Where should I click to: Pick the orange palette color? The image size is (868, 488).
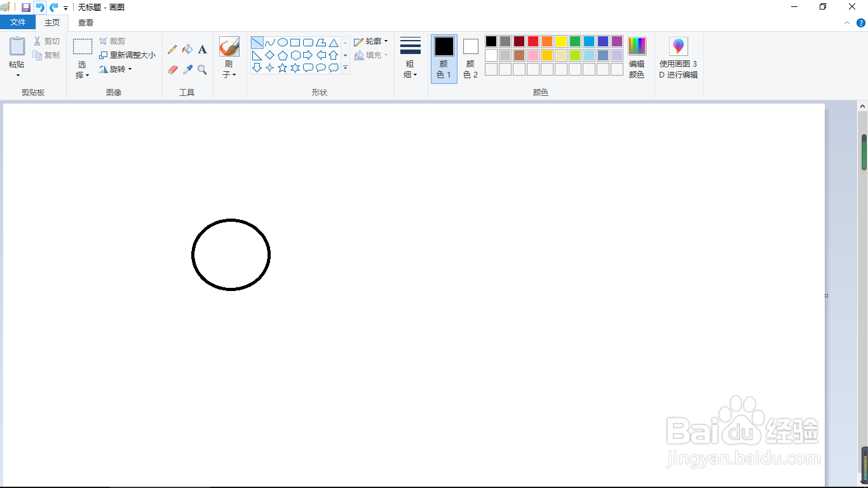pos(547,41)
